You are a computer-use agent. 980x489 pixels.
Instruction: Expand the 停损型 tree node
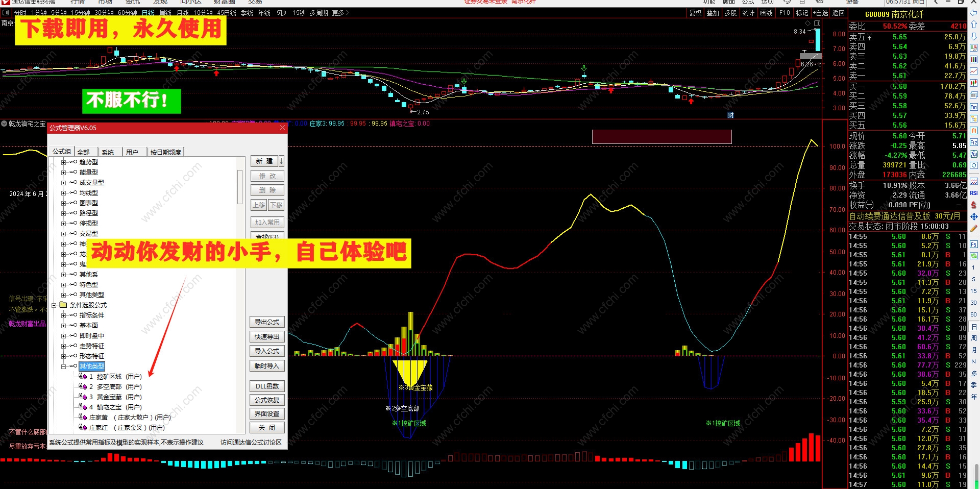[63, 224]
